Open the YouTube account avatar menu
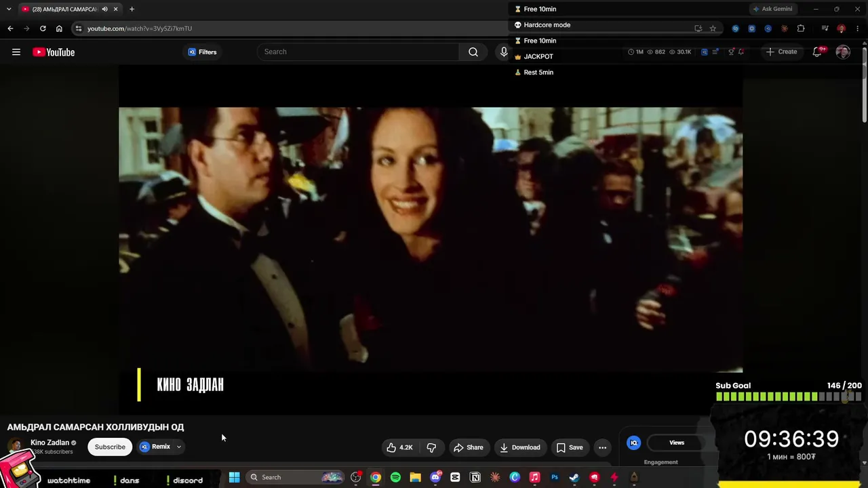 point(843,52)
